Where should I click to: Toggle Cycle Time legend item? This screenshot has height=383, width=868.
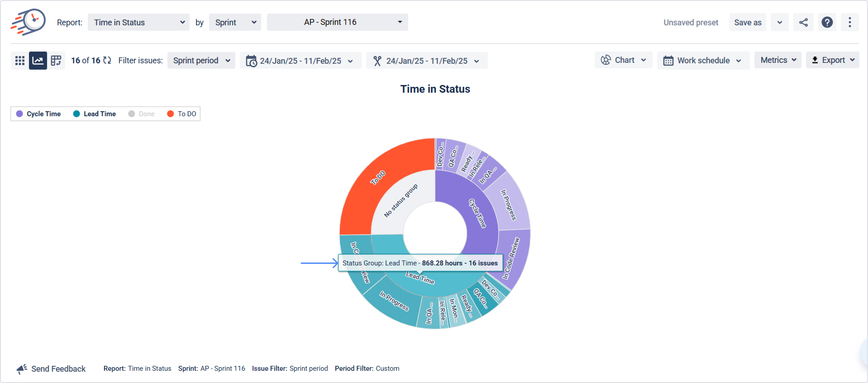[x=38, y=114]
